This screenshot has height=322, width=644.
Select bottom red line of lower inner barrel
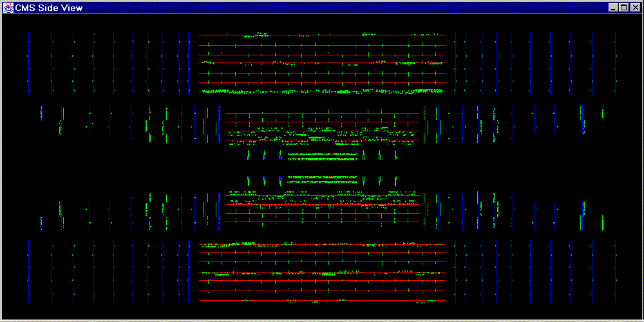click(322, 222)
